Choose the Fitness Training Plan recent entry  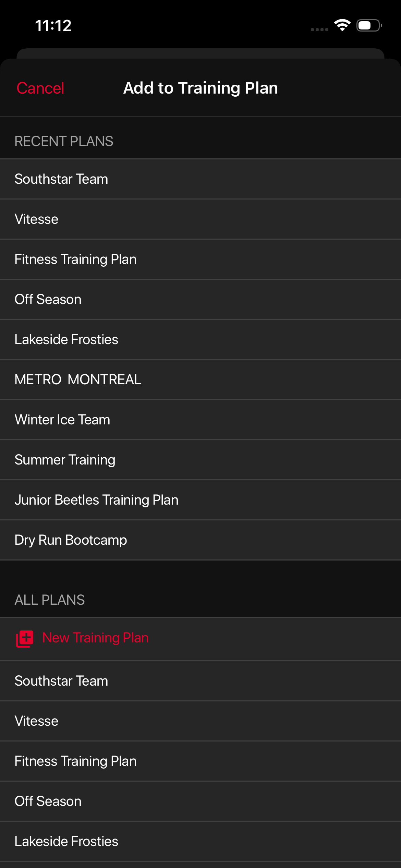(x=75, y=259)
